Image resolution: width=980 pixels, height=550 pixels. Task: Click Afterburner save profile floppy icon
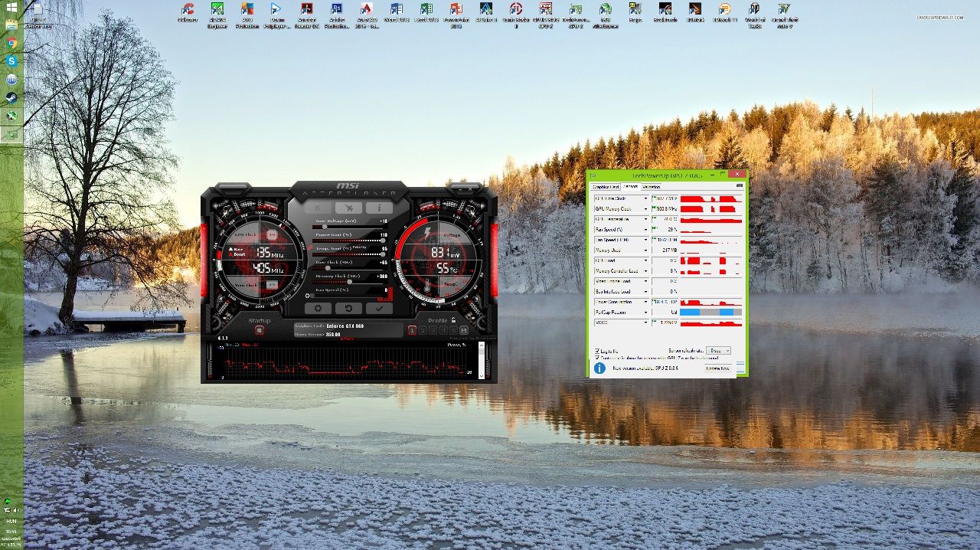(464, 331)
